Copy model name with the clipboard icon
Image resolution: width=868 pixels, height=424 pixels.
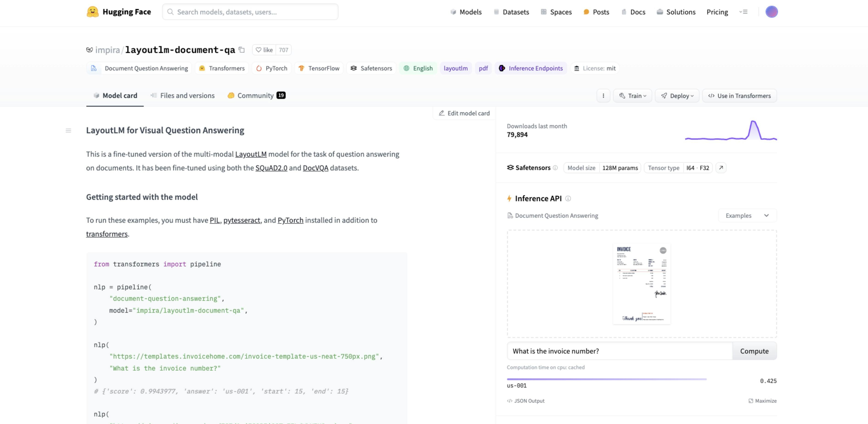242,50
